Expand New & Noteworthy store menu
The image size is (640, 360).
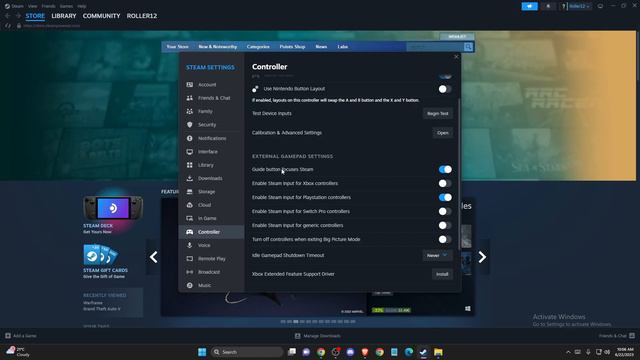tap(218, 47)
